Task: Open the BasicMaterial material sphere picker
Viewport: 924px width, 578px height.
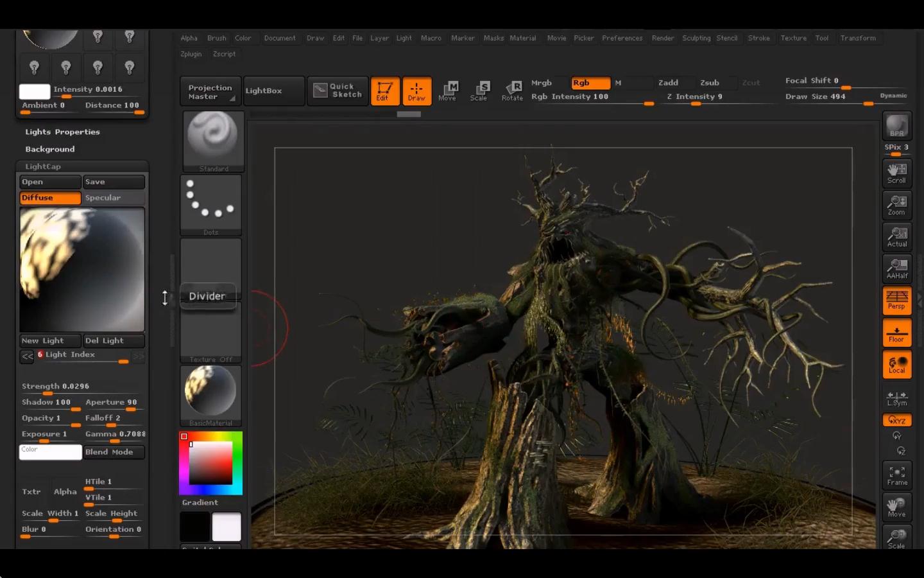Action: 211,396
